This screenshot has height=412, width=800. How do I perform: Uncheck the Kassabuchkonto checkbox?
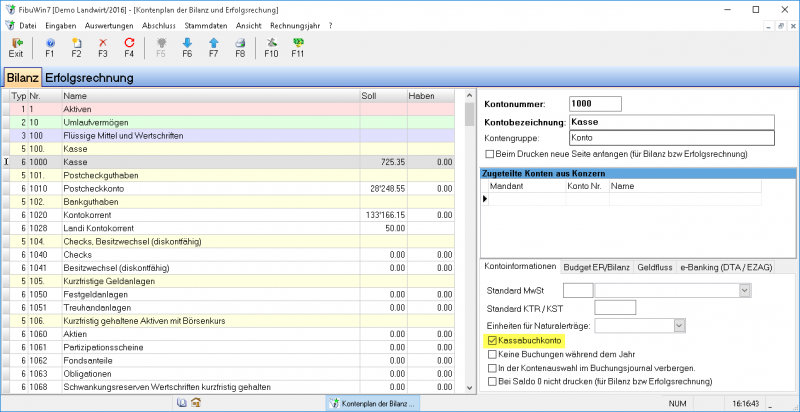492,340
